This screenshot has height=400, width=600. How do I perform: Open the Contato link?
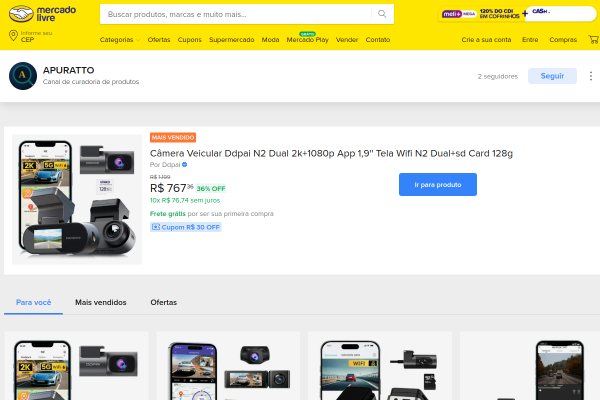(x=378, y=40)
